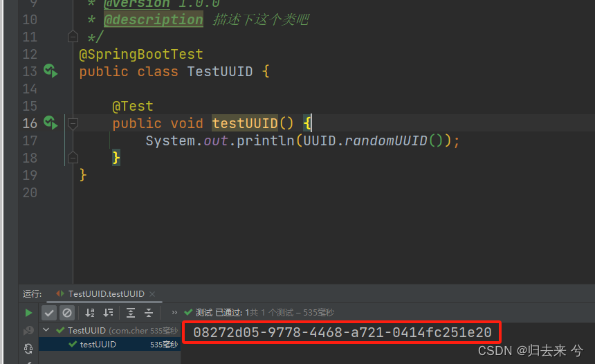Click @SpringBootTest annotation on line 12

[140, 54]
